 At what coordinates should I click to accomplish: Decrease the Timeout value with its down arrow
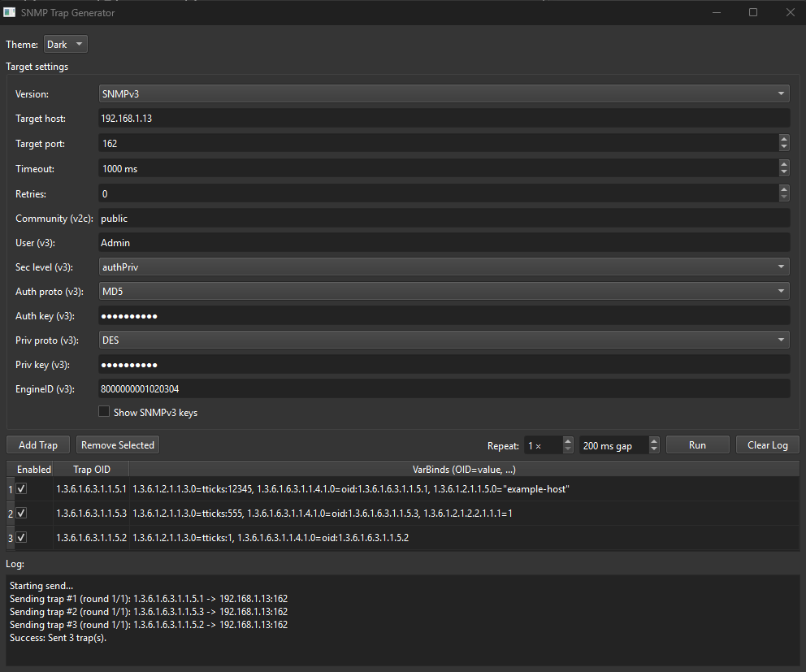coord(783,172)
